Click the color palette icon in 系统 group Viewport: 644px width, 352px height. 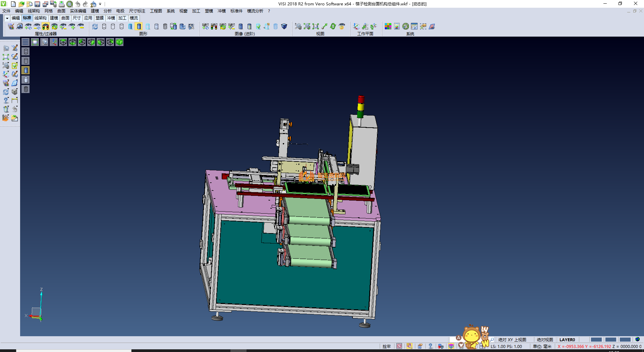tap(388, 27)
